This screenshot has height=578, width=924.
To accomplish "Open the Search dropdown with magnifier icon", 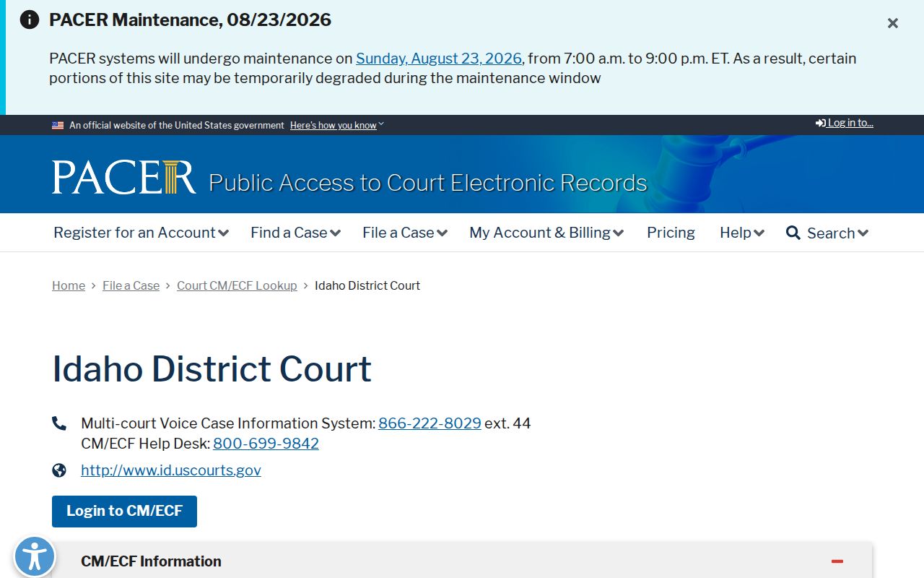I will coord(827,233).
